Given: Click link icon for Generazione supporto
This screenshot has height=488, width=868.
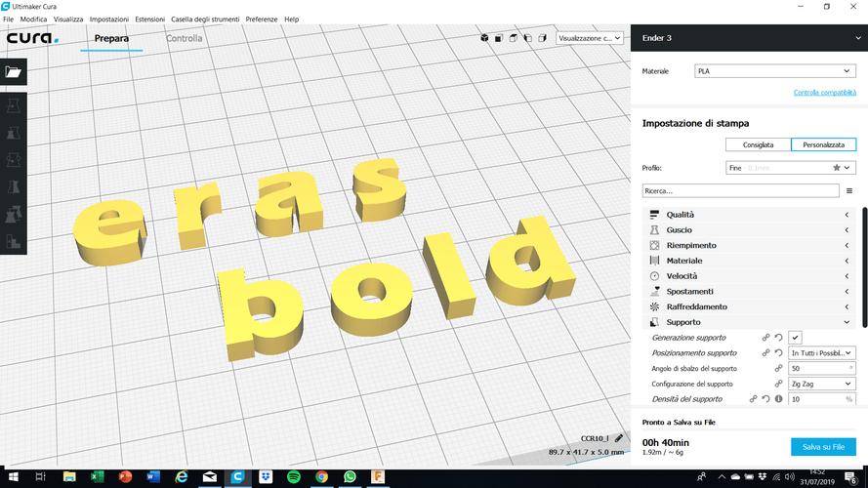Looking at the screenshot, I should coord(765,338).
